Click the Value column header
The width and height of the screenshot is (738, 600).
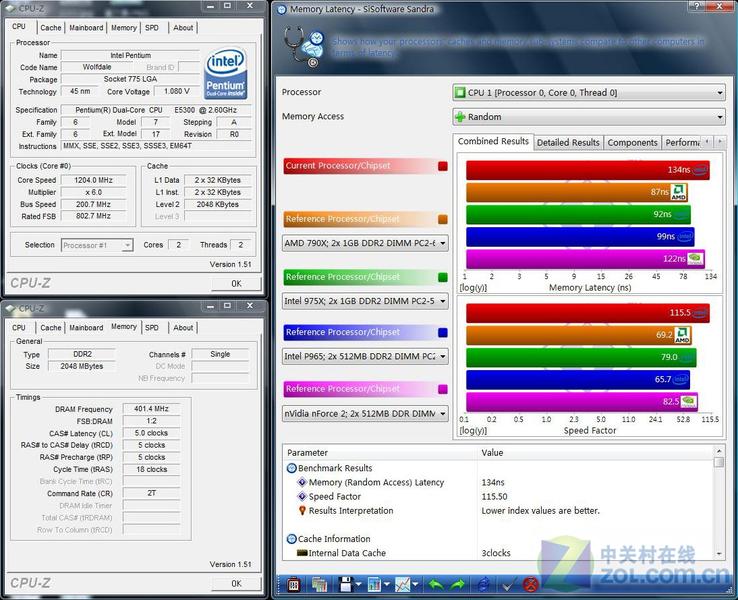click(x=595, y=453)
